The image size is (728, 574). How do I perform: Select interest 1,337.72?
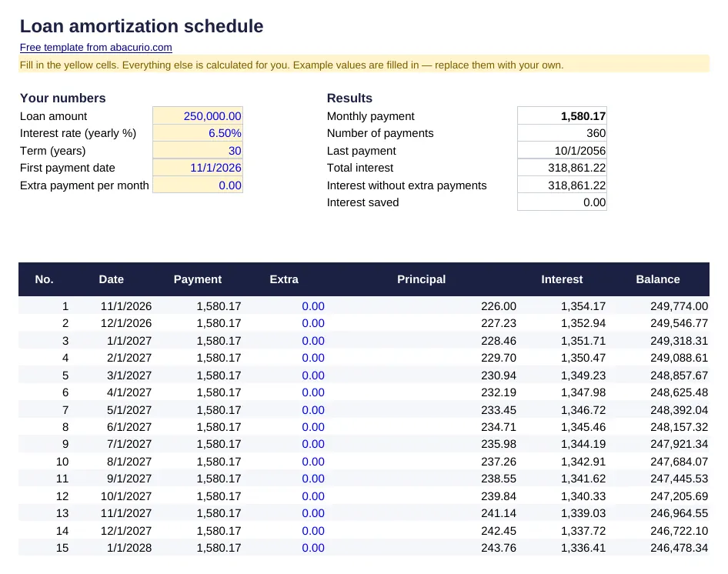[x=583, y=531]
